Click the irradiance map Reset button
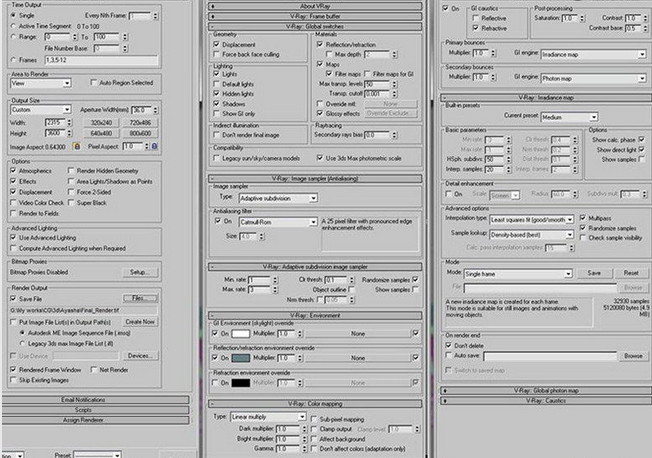 pyautogui.click(x=631, y=273)
